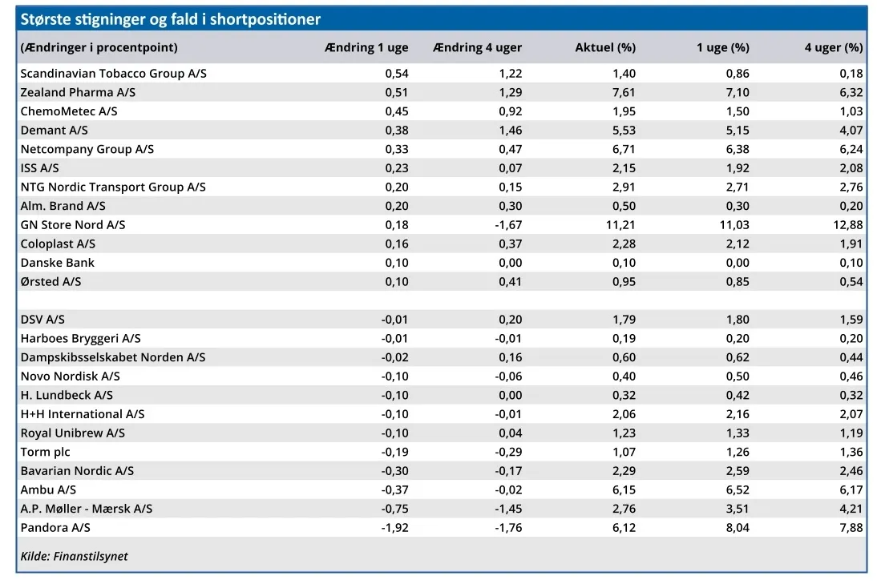
Task: Click the Novo Nordisk A/S row label
Action: click(70, 377)
